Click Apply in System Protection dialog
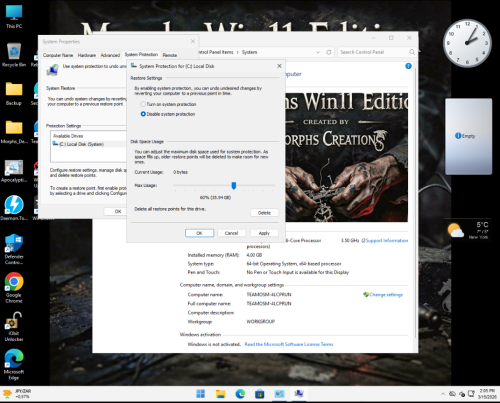 (x=264, y=233)
